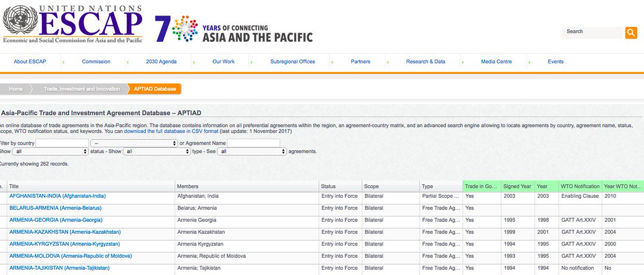Sort table by Status column header
Screen dimensions: 644x275
[340, 186]
